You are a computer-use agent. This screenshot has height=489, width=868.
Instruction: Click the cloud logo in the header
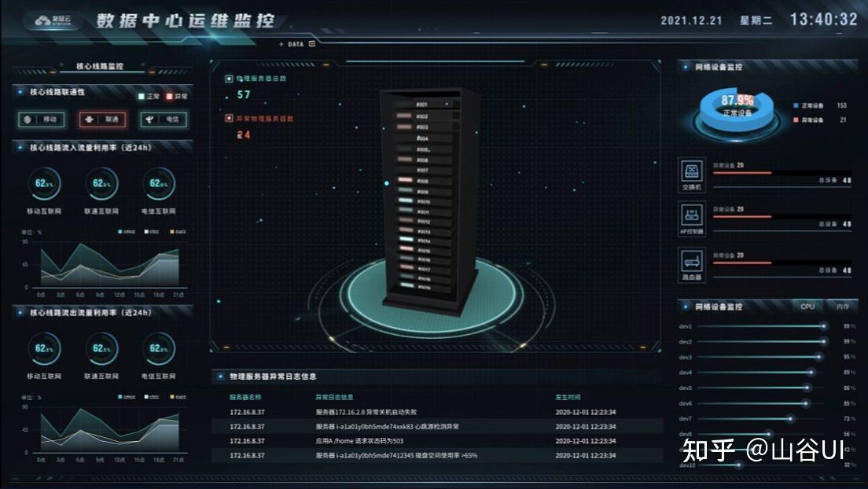coord(53,21)
